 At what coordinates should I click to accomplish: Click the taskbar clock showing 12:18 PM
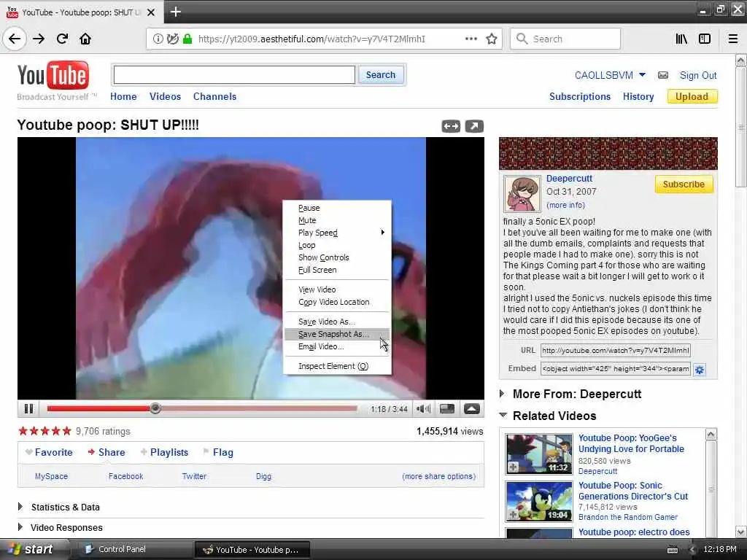[x=720, y=549]
